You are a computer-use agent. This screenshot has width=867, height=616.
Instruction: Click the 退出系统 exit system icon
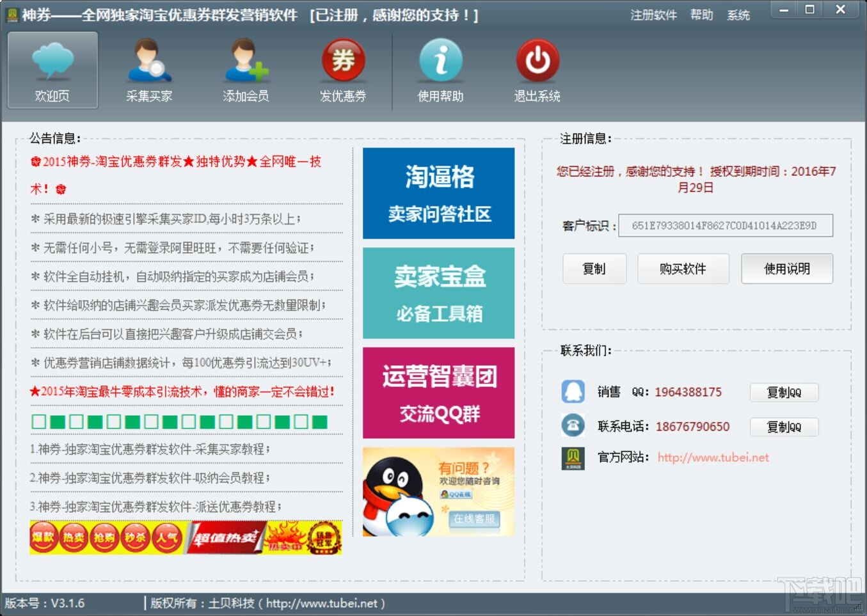tap(537, 70)
